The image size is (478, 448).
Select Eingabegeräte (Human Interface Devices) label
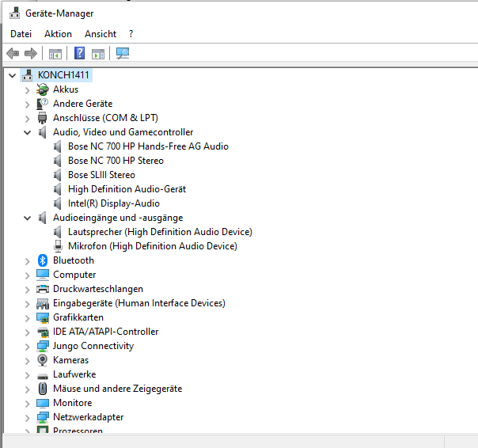[139, 303]
